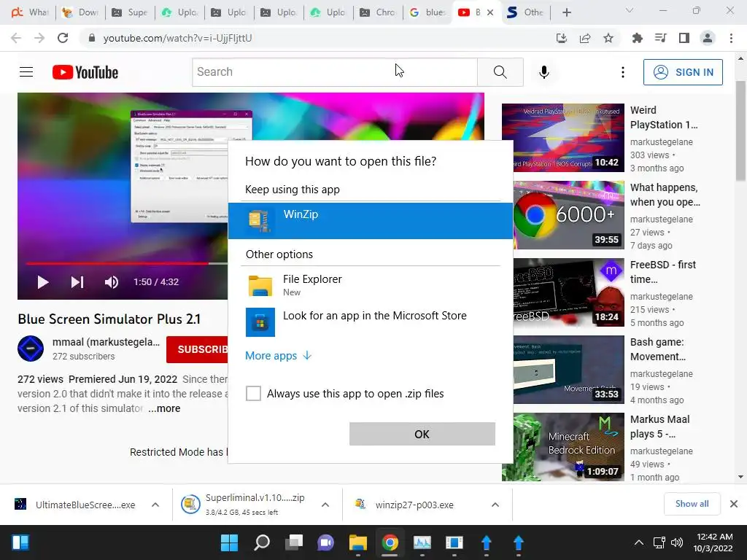This screenshot has width=747, height=560.
Task: Open Chrome three-dot menu
Action: (731, 38)
